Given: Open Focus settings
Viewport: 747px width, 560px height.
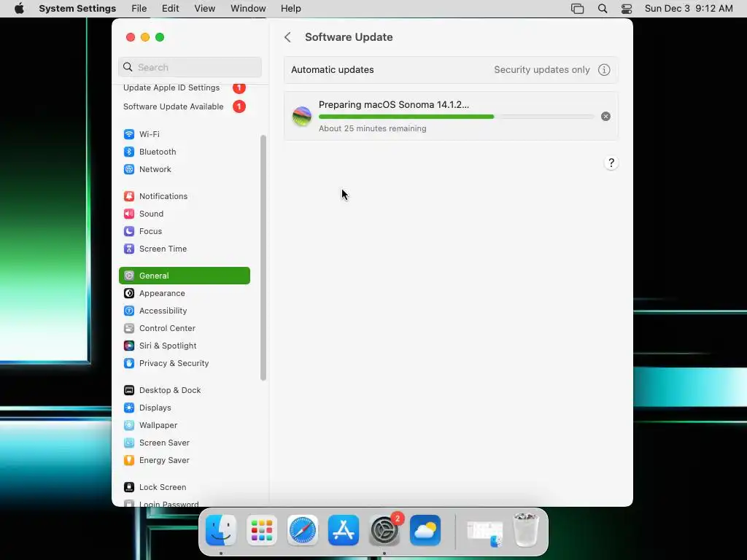Looking at the screenshot, I should click(185, 231).
